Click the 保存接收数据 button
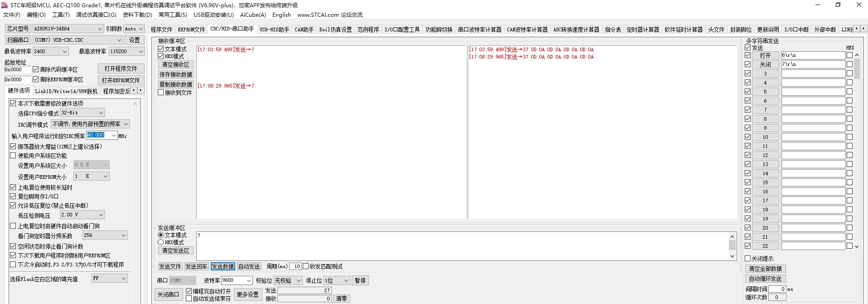The width and height of the screenshot is (868, 304). (176, 74)
